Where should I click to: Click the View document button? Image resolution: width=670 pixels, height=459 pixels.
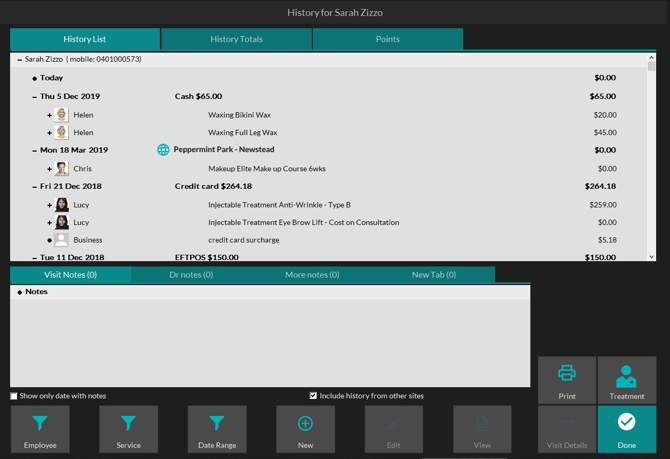482,429
